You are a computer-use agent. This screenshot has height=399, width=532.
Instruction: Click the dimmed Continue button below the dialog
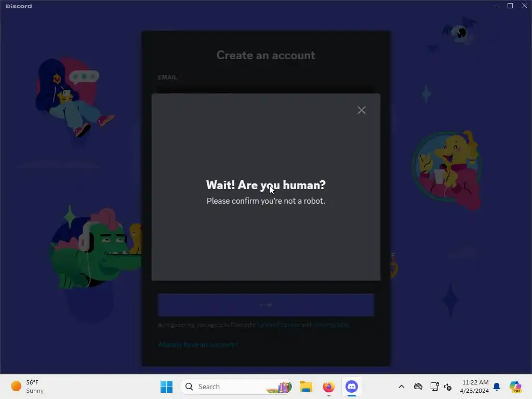(265, 304)
